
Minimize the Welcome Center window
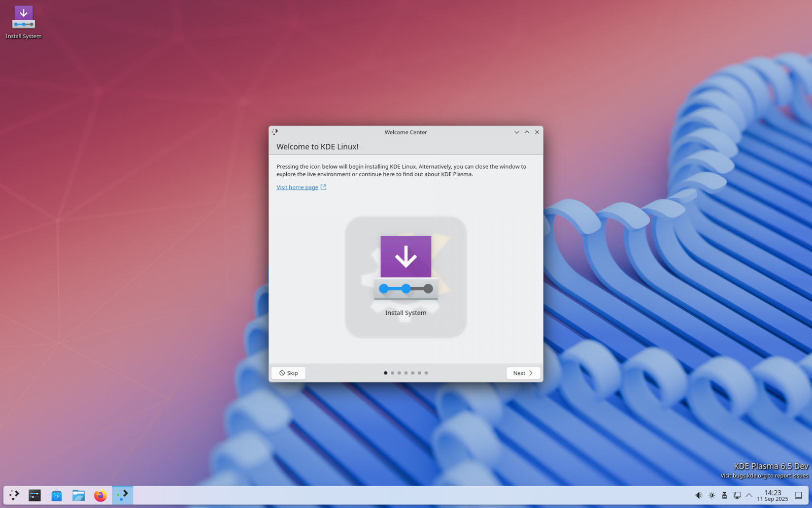click(x=517, y=132)
